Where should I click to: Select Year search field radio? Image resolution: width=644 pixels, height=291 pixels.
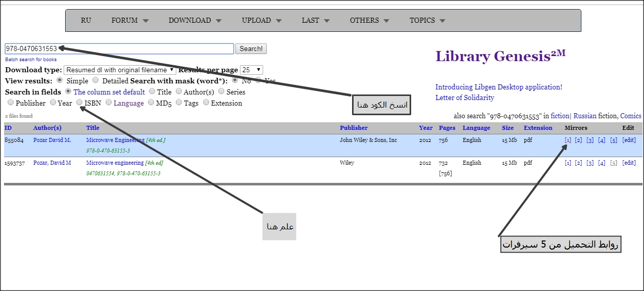[x=53, y=103]
